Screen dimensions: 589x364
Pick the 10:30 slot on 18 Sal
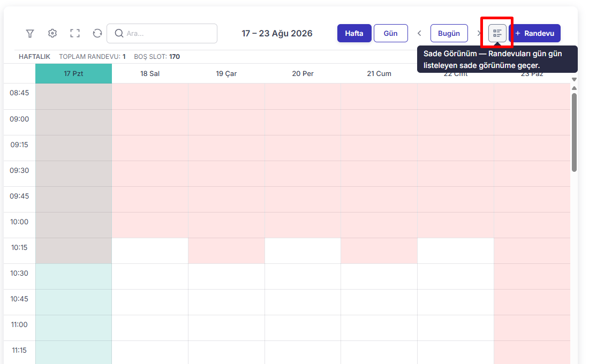tap(150, 276)
